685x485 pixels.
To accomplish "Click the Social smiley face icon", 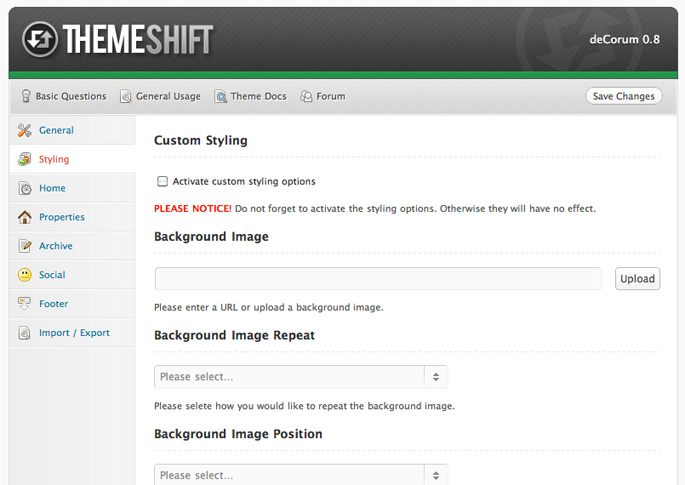I will pos(25,275).
